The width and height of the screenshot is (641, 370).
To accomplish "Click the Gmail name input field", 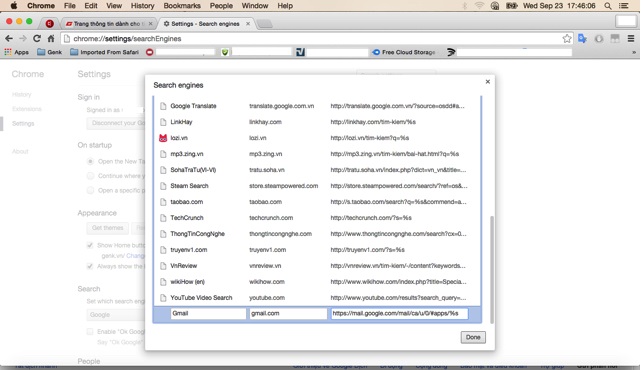I will tap(208, 314).
